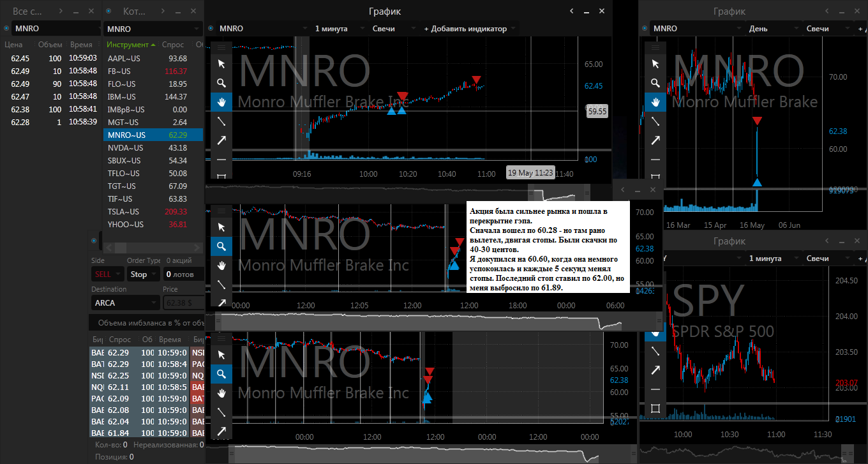Choose the line drawing tool in top chart
This screenshot has width=868, height=464.
pyautogui.click(x=221, y=121)
